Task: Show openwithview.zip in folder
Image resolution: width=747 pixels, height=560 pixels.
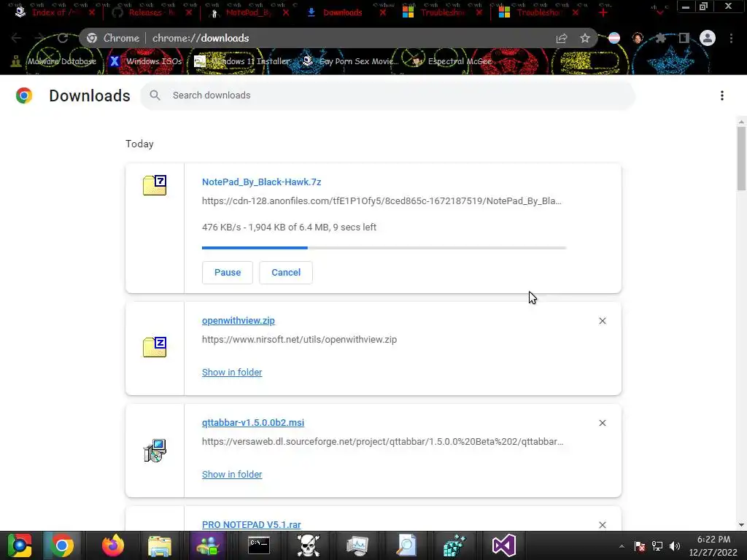Action: (x=232, y=373)
